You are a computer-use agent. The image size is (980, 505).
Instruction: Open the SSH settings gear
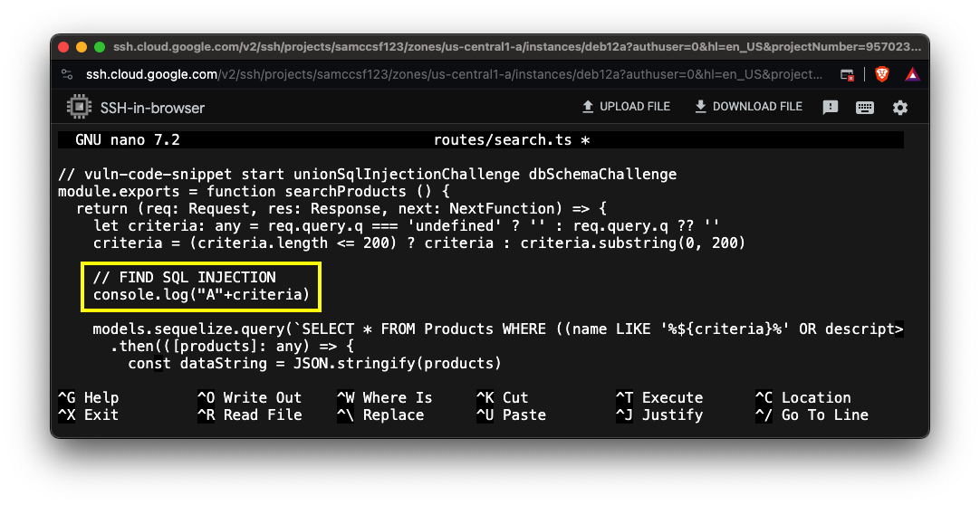coord(899,107)
